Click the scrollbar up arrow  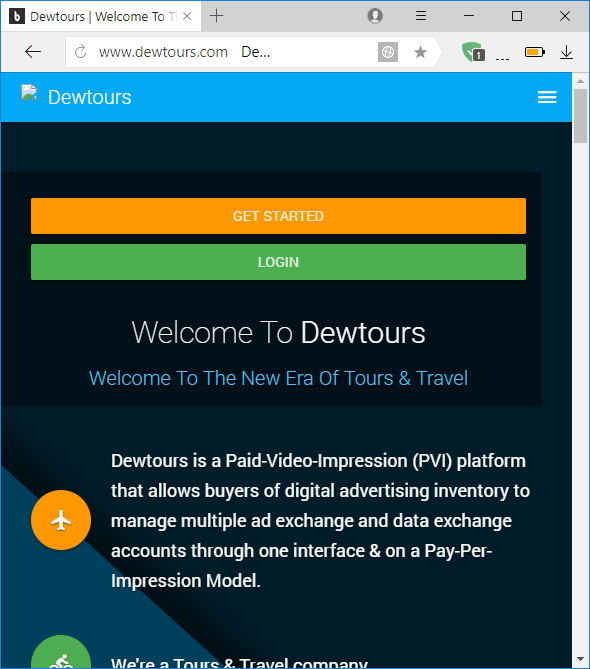580,81
